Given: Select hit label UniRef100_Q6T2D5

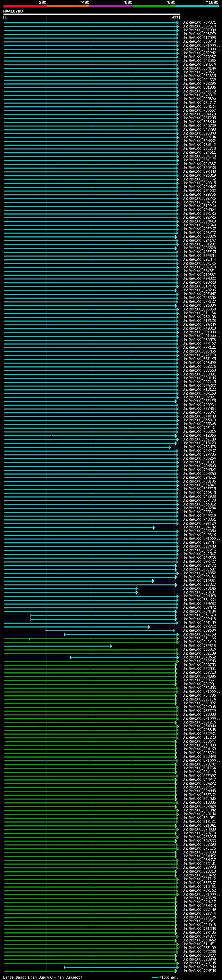Looking at the screenshot, I should [199, 118].
